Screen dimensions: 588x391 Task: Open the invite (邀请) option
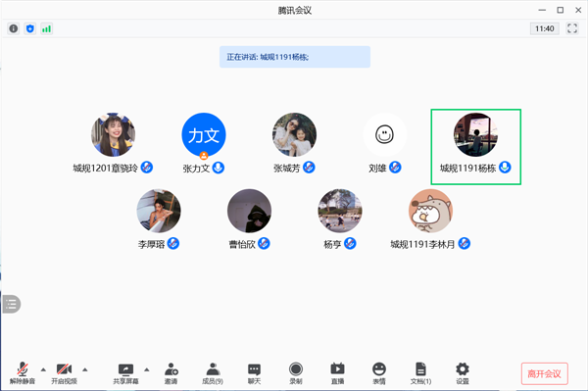171,373
